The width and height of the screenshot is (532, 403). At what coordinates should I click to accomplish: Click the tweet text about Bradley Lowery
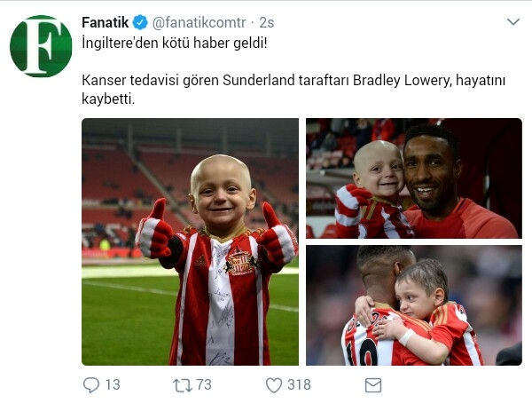(x=293, y=90)
